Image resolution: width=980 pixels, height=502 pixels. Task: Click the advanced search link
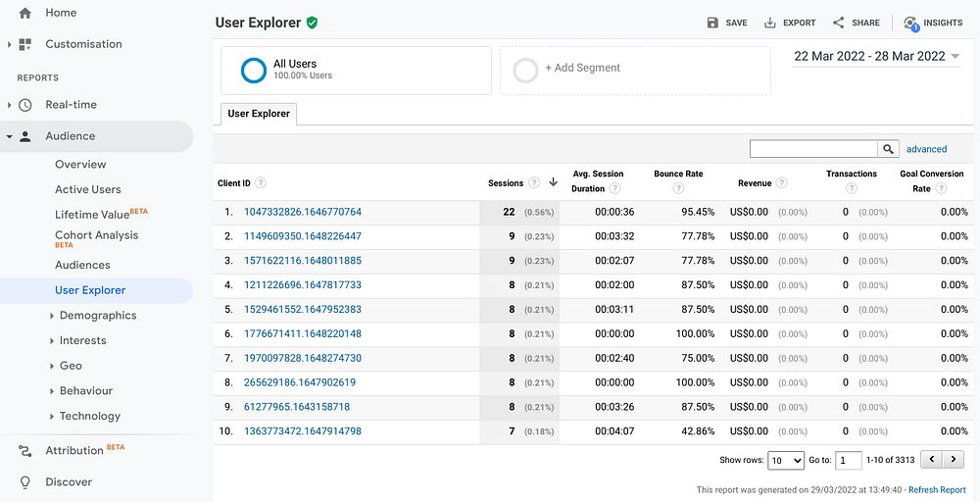(926, 149)
